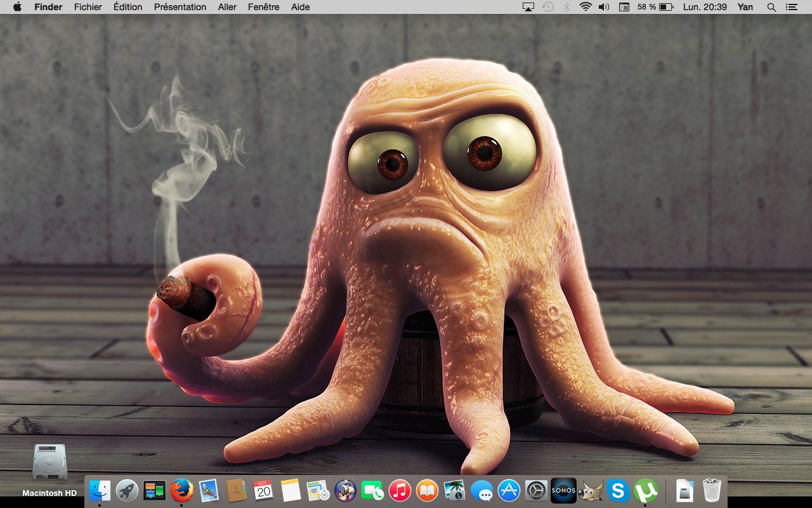Click the Yan user account menu
Screen dimensions: 812x508
click(x=745, y=7)
